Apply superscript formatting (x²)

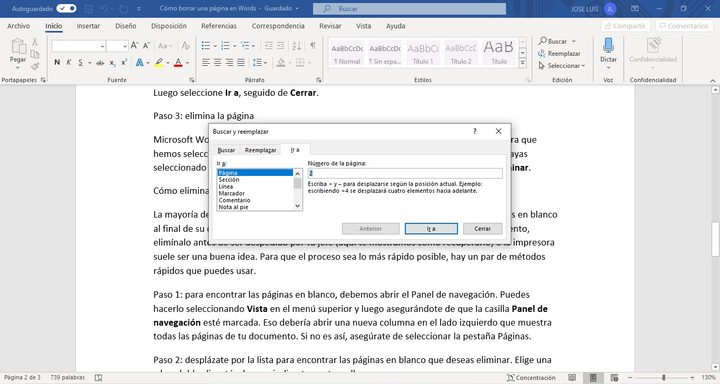(x=124, y=62)
